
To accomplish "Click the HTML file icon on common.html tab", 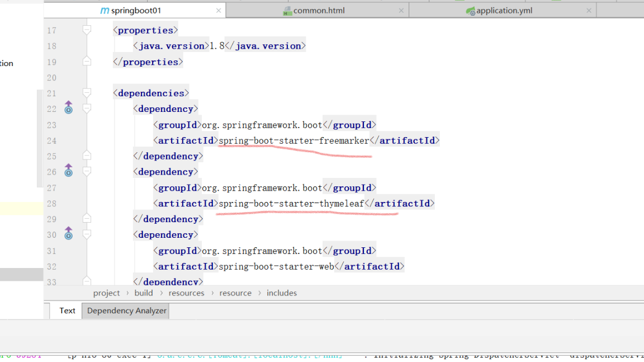I will pos(287,11).
